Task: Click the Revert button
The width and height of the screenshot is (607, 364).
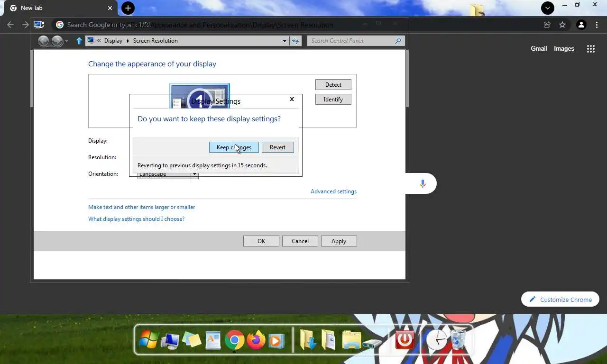Action: (x=278, y=147)
